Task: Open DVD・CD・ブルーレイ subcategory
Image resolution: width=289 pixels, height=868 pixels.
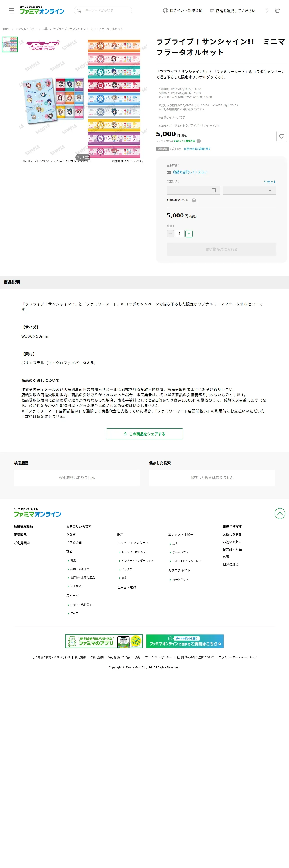Action: click(187, 561)
